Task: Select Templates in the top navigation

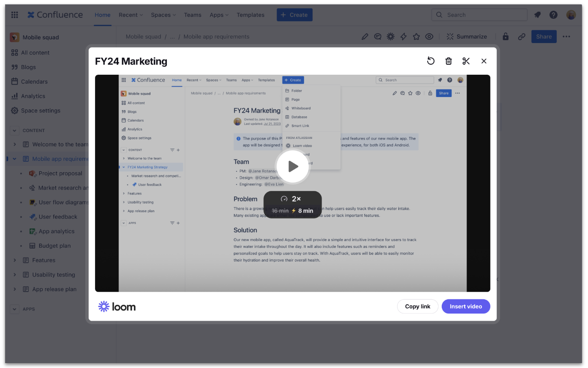Action: (x=250, y=15)
